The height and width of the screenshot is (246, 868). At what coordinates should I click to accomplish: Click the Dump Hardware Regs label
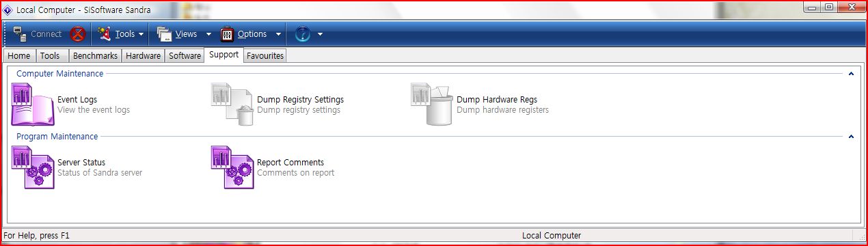[497, 100]
